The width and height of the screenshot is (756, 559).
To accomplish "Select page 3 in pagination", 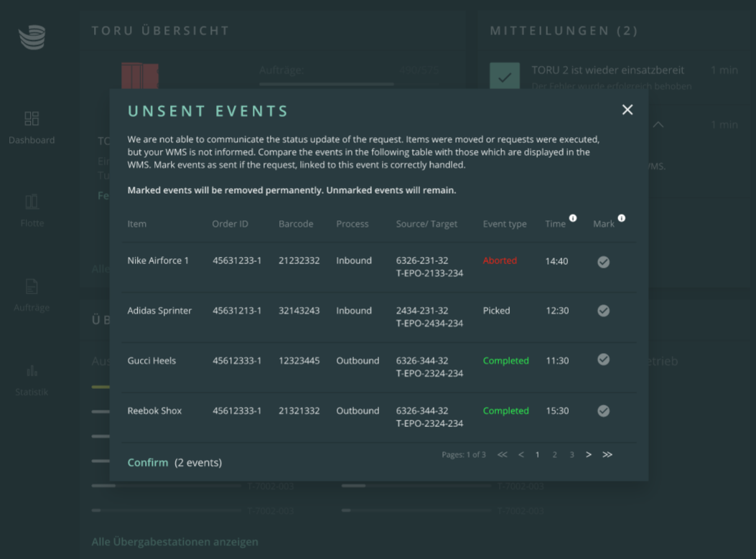I will 571,454.
